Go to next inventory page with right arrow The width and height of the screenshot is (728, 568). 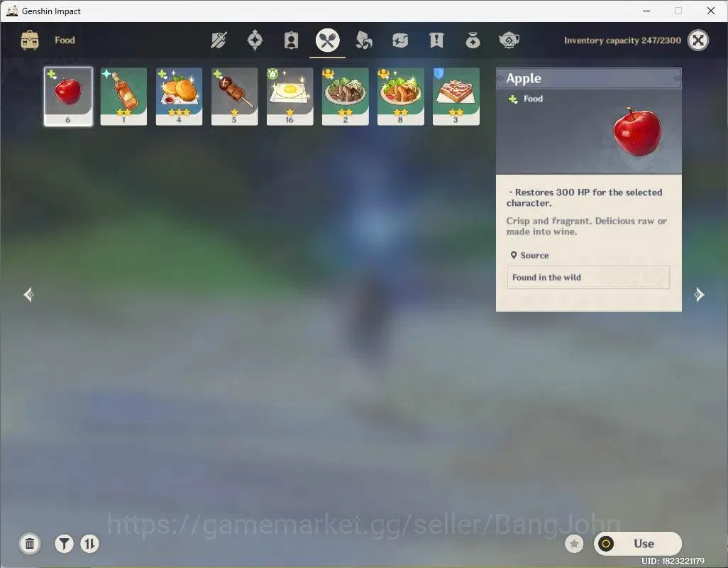pos(699,295)
